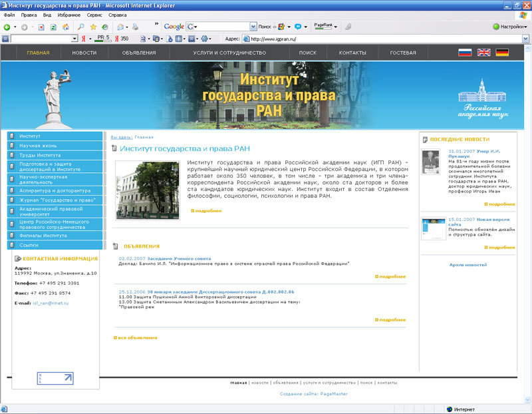Click the Russian Academy of Sciences logo
Screen dimensions: 532x414
pyautogui.click(x=483, y=99)
